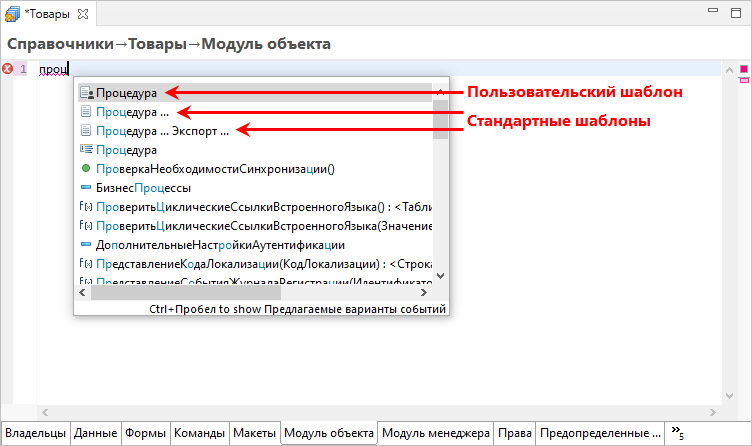Click the red error marker on line 1
The width and height of the screenshot is (752, 446).
point(8,69)
